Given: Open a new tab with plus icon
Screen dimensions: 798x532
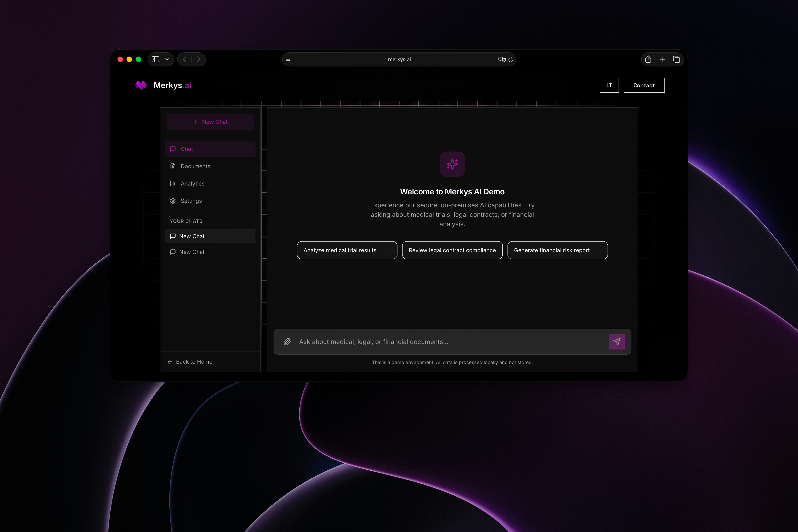Looking at the screenshot, I should click(x=662, y=59).
